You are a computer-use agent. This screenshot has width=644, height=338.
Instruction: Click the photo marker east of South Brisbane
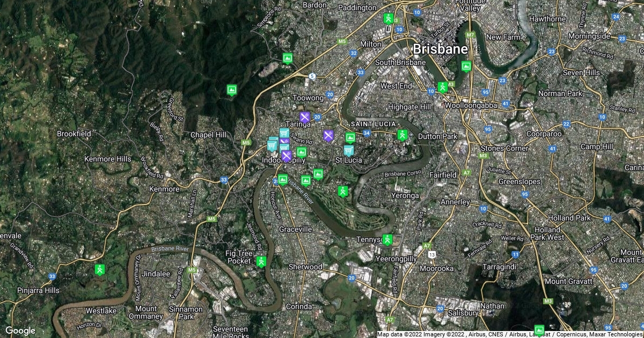[x=466, y=67]
